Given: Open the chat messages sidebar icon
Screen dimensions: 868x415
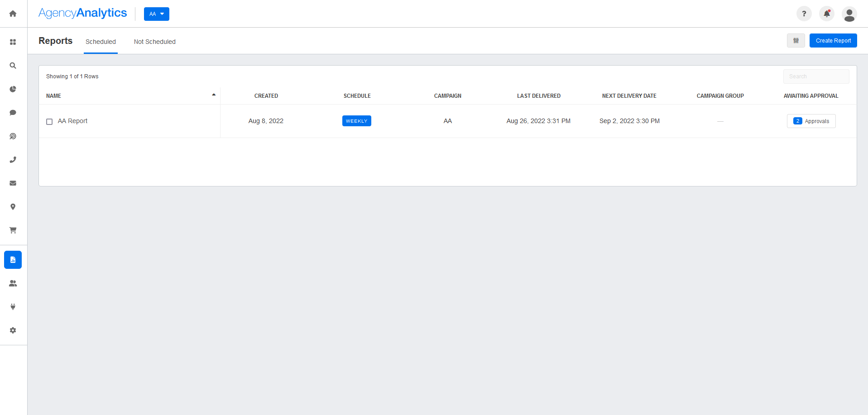Looking at the screenshot, I should (13, 112).
